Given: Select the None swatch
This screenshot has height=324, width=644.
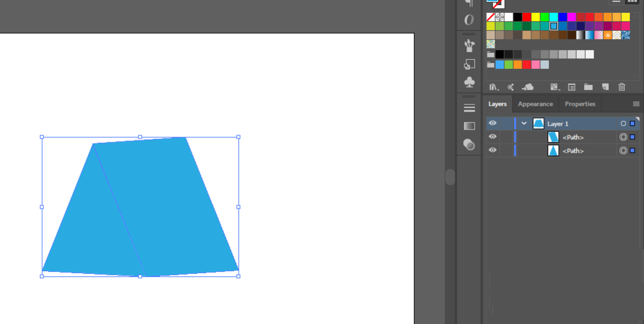Looking at the screenshot, I should coord(490,17).
